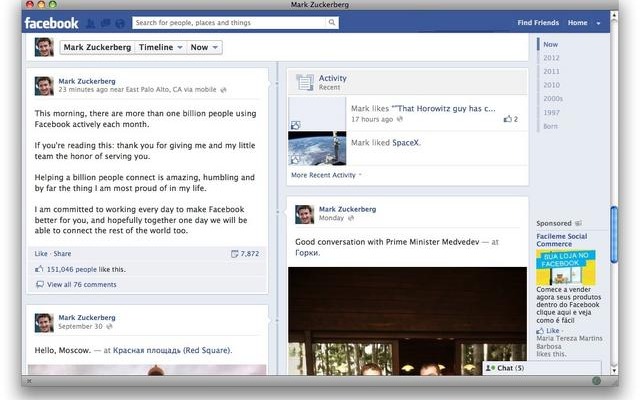
Task: Click the thumbs-up icon beside 151,046 people
Action: pos(39,269)
